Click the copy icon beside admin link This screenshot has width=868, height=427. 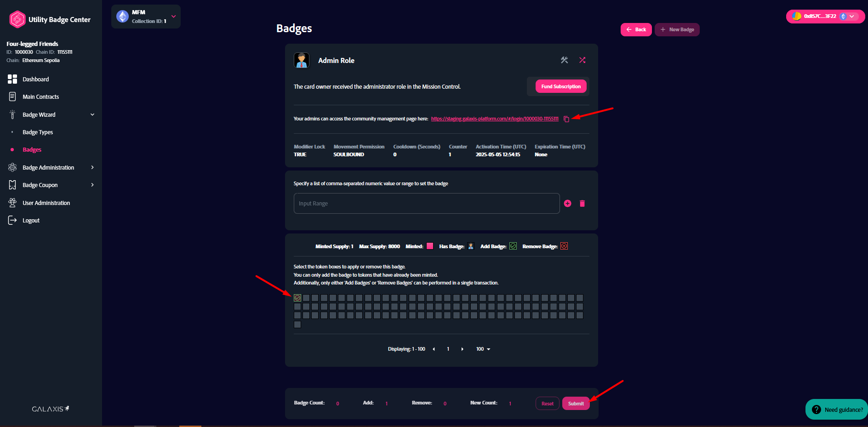566,119
